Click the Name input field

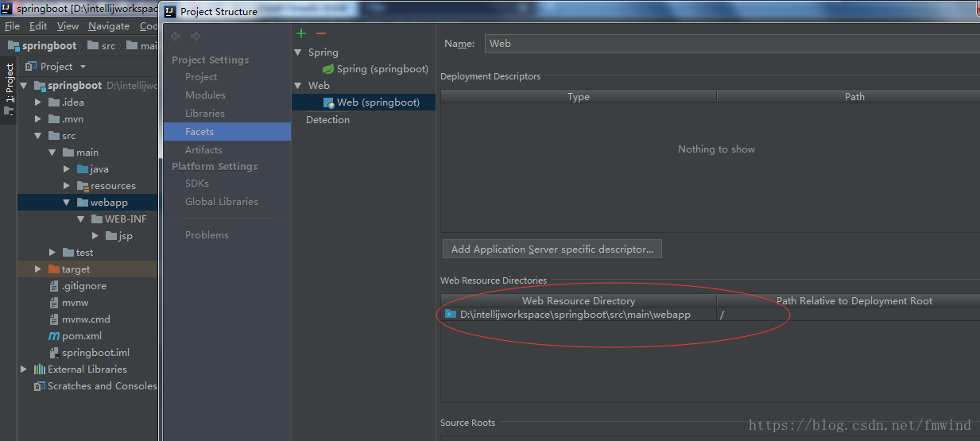732,44
